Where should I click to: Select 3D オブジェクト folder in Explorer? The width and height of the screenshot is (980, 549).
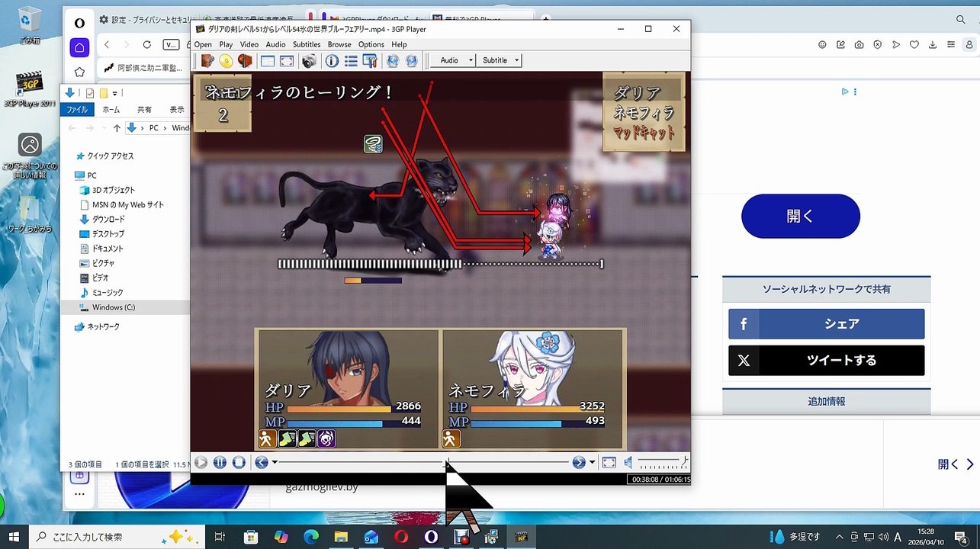pyautogui.click(x=114, y=190)
